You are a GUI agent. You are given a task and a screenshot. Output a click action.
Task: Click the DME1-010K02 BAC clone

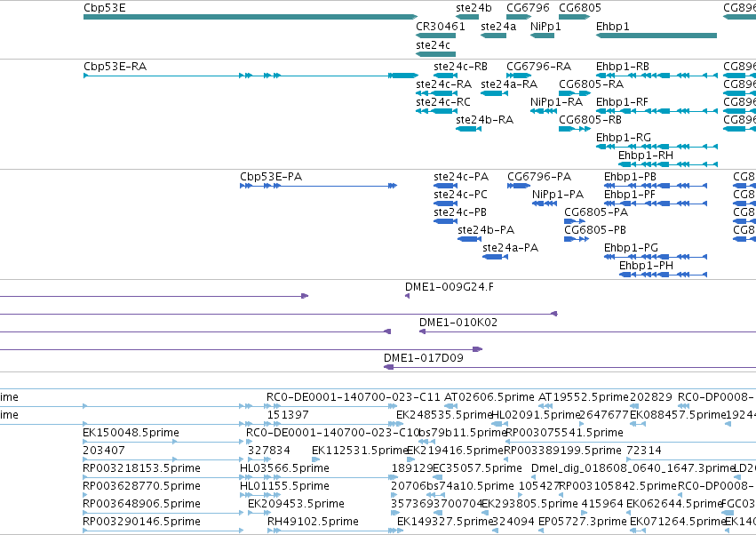(x=588, y=331)
